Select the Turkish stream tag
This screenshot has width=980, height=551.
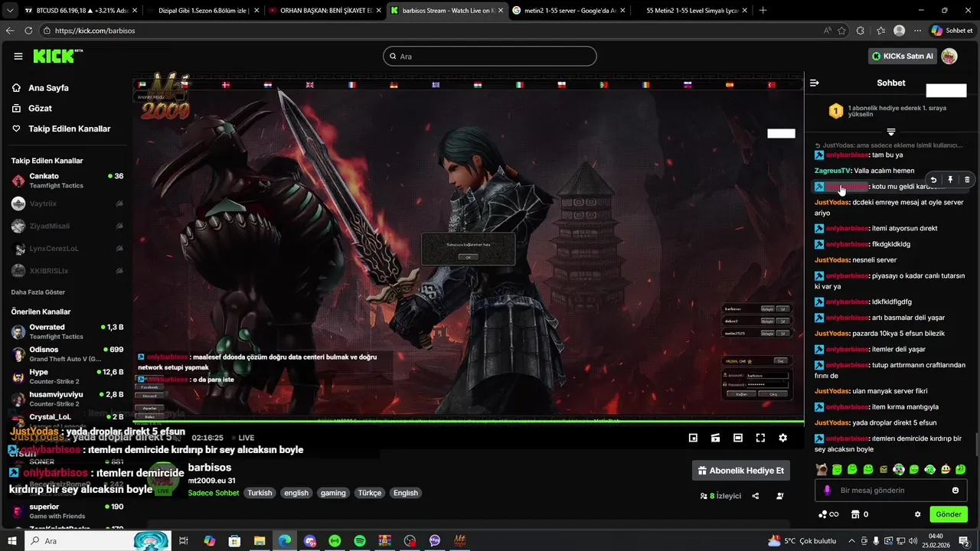(x=260, y=493)
